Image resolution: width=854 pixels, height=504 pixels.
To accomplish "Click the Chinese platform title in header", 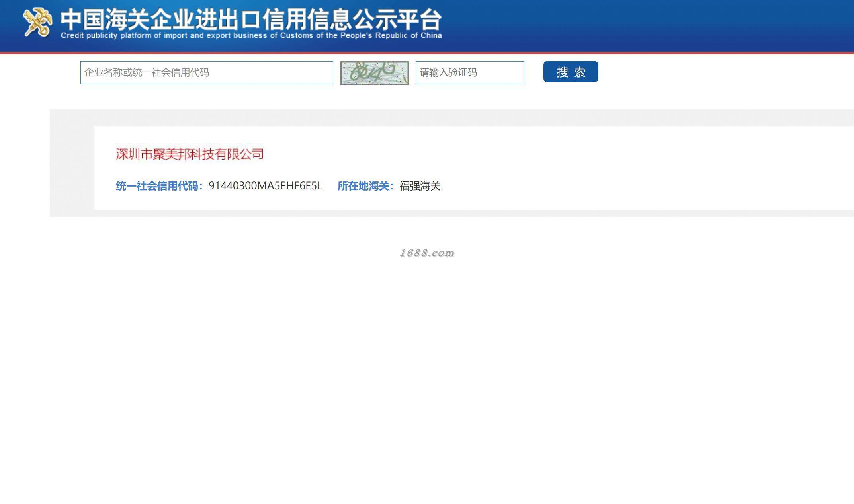I will [x=251, y=19].
